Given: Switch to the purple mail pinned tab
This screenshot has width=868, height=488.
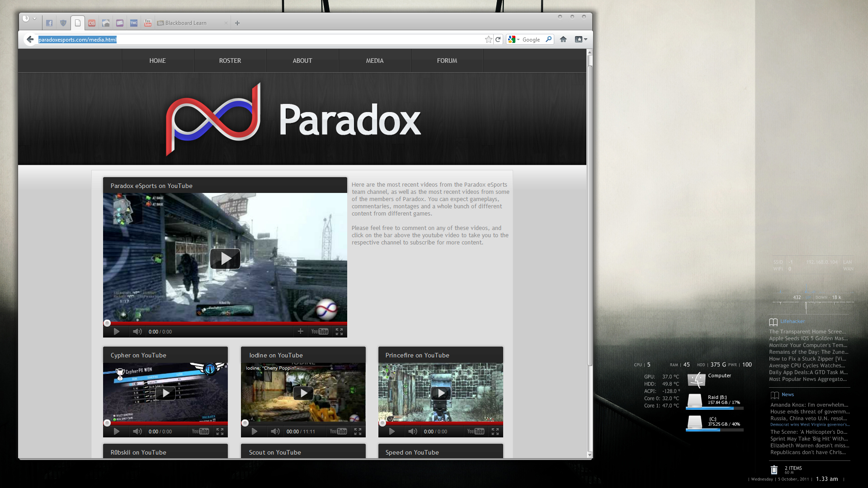Looking at the screenshot, I should [120, 23].
